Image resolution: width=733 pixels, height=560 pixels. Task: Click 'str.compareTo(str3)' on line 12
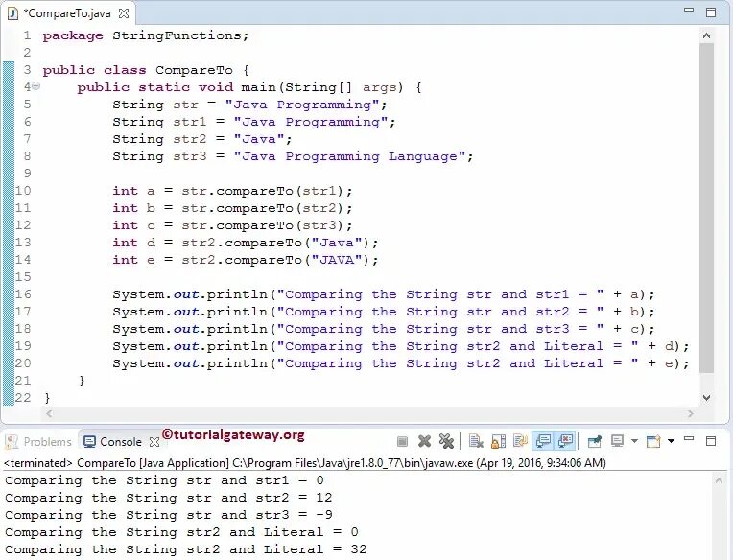pos(262,225)
